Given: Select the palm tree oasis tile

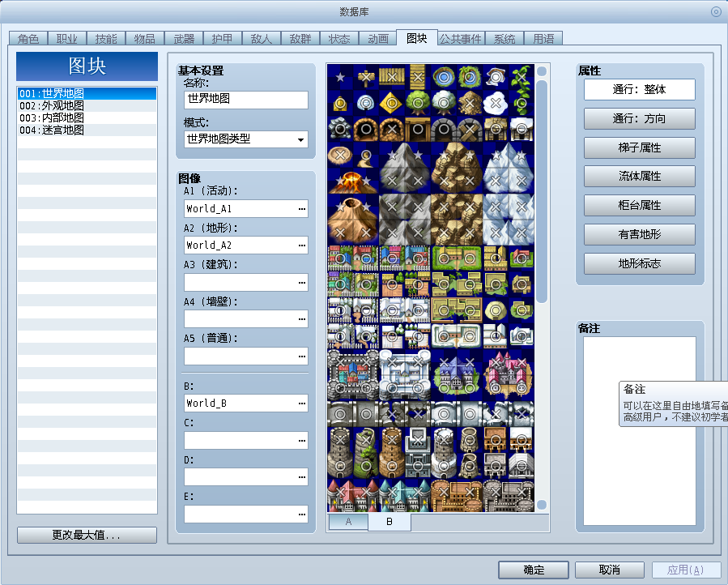Looking at the screenshot, I should point(470,77).
